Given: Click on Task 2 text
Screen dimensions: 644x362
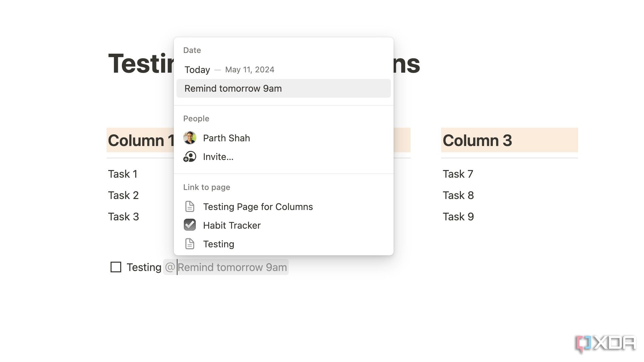Looking at the screenshot, I should [123, 195].
